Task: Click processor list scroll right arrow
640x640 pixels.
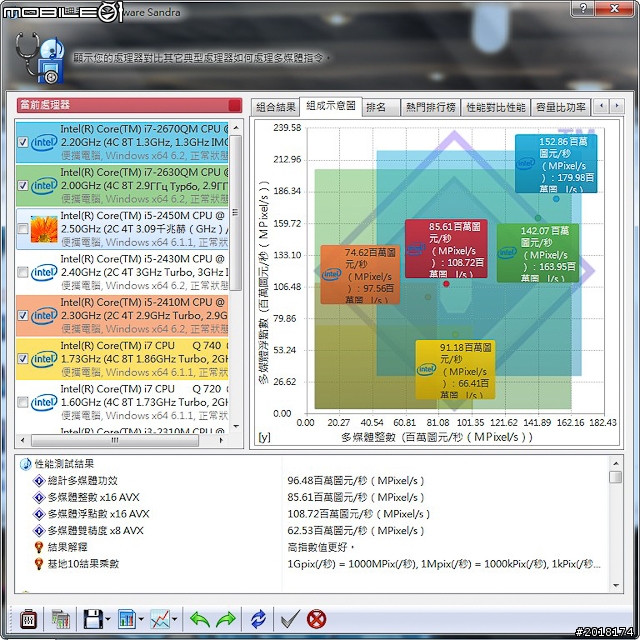Action: (221, 440)
